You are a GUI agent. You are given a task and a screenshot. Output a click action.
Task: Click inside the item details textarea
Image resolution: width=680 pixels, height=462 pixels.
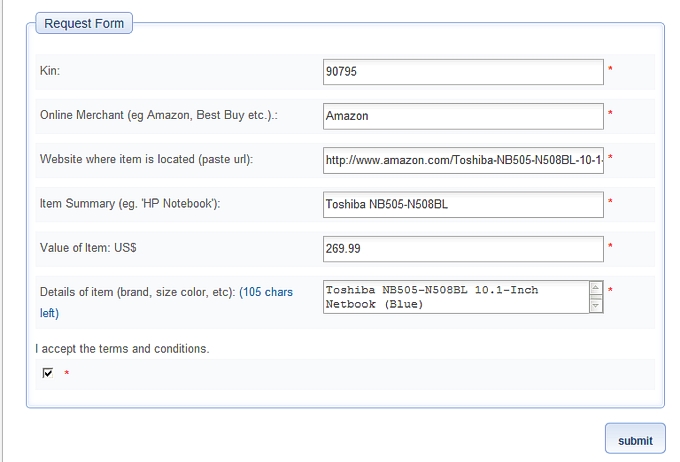pyautogui.click(x=456, y=297)
